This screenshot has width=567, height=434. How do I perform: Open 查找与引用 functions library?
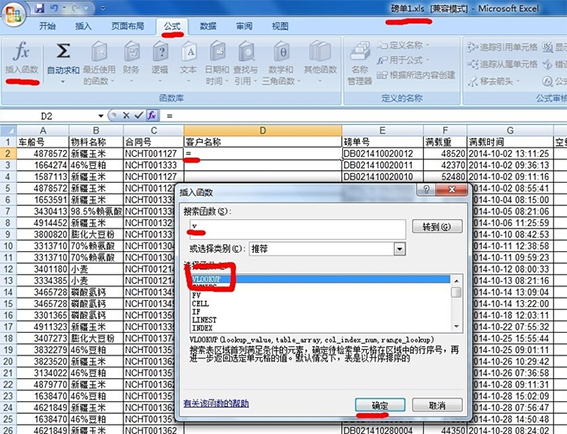(246, 63)
